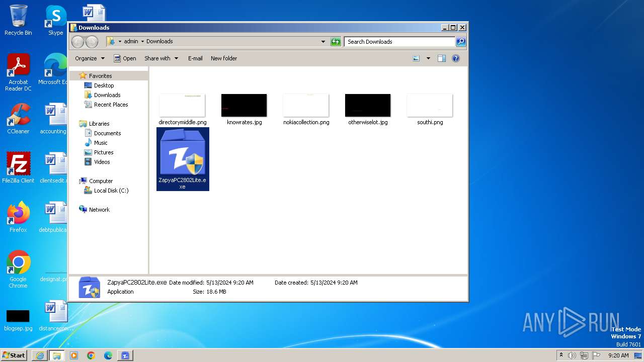Select the otherwiselot.jpg file

click(368, 109)
